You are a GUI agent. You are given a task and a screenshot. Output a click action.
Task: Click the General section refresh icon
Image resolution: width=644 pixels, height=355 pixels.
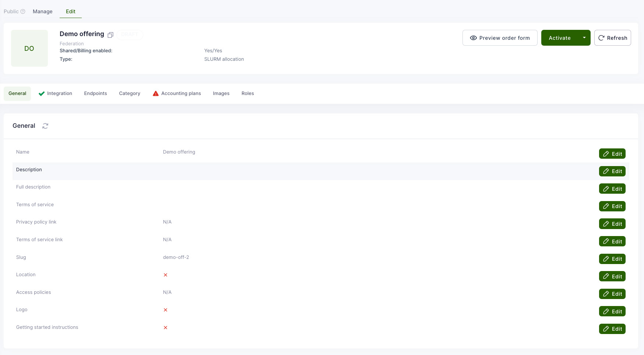45,126
